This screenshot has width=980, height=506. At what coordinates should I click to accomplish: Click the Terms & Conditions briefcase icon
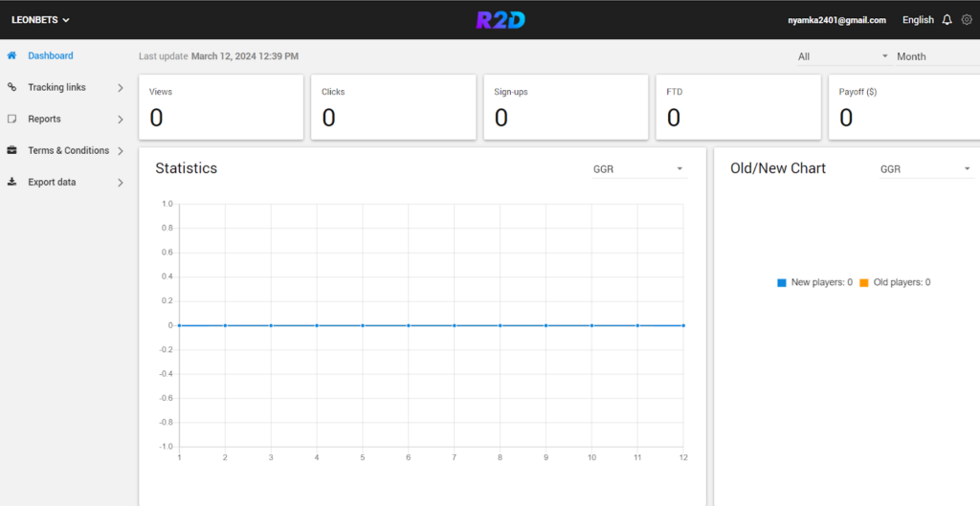click(11, 150)
